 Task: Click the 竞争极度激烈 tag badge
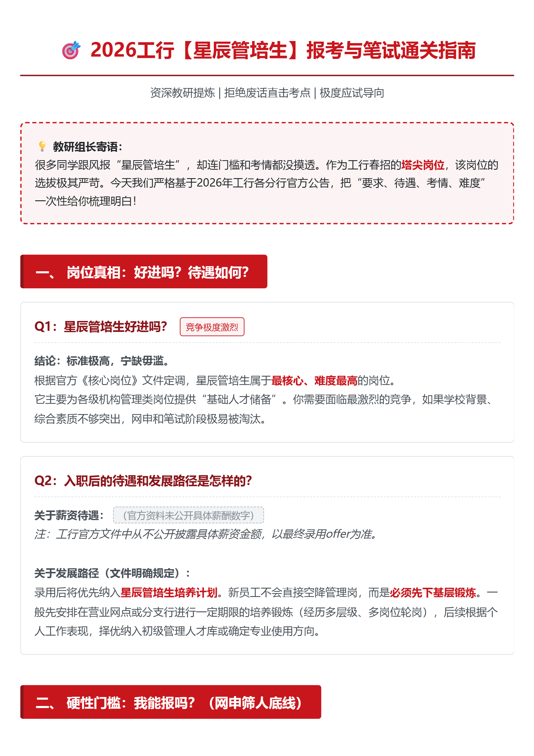point(212,327)
